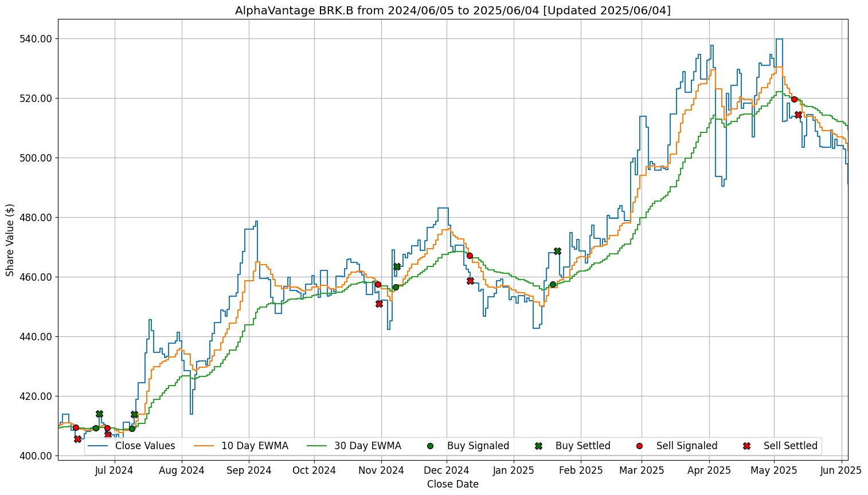Select the 'Buy Signaled' legend label
This screenshot has width=868, height=495.
coord(478,446)
